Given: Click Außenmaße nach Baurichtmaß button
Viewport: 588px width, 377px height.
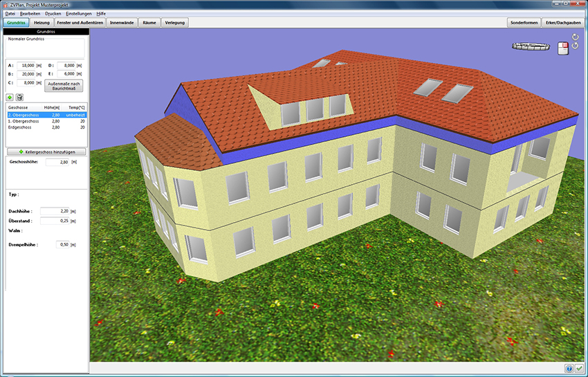Looking at the screenshot, I should (x=64, y=86).
